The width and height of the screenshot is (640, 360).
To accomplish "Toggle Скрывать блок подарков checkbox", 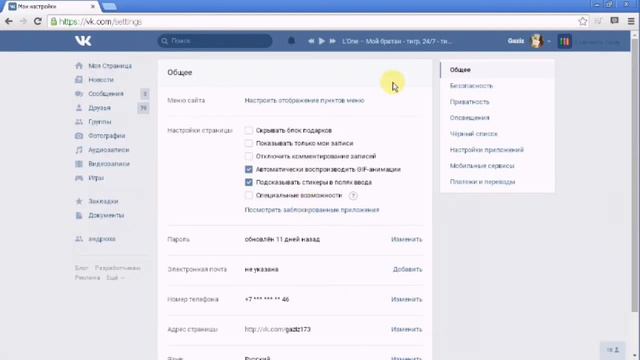I will (249, 130).
